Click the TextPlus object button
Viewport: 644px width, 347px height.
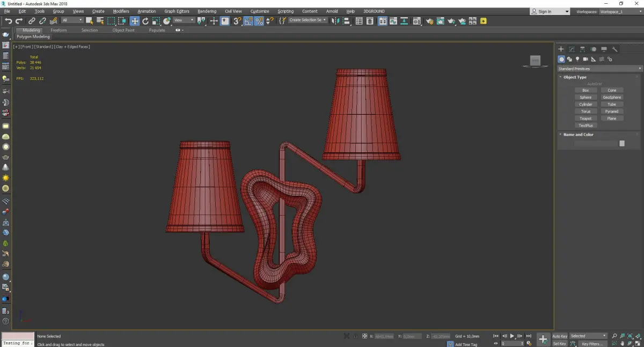[586, 125]
